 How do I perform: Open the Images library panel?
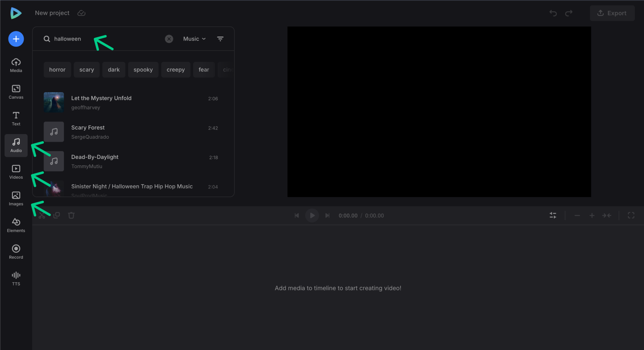point(16,199)
